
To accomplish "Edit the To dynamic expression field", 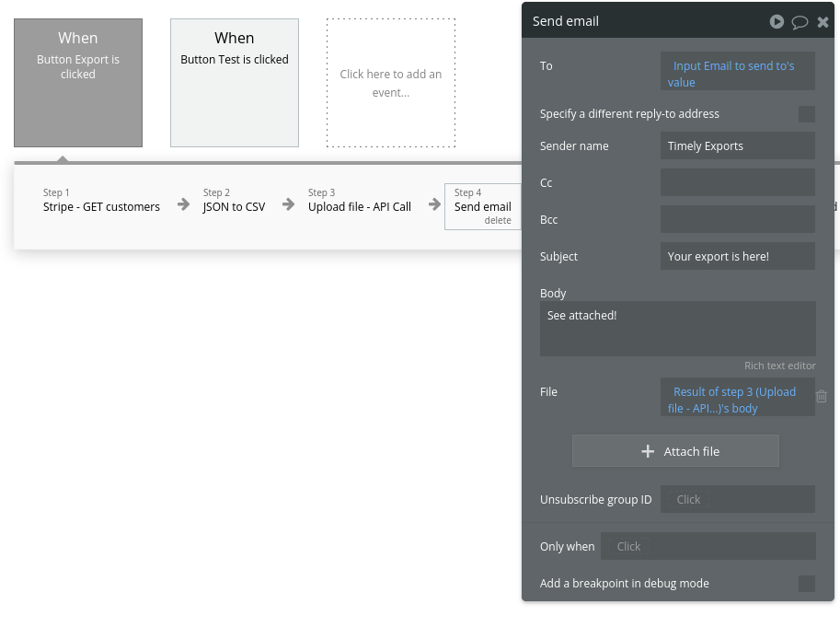I will click(x=738, y=71).
